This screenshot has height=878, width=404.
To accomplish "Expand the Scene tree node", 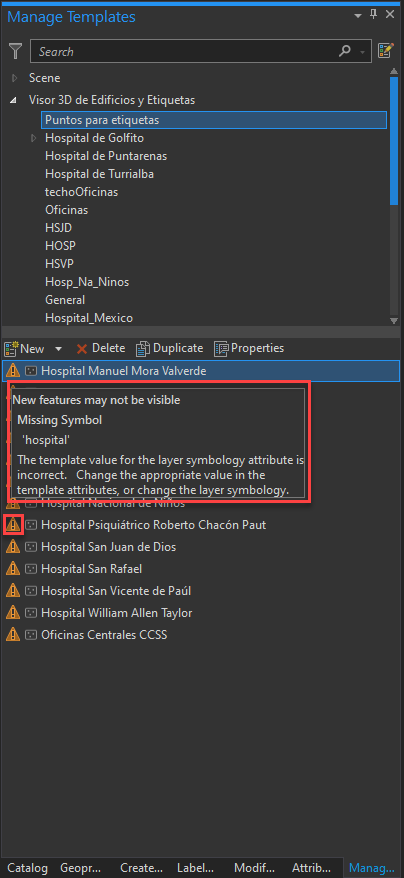I will coord(15,78).
